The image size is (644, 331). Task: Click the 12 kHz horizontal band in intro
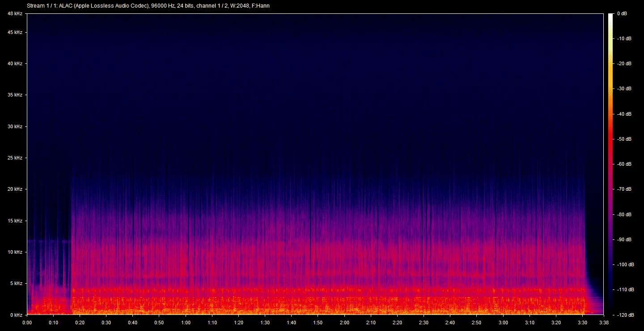click(49, 241)
